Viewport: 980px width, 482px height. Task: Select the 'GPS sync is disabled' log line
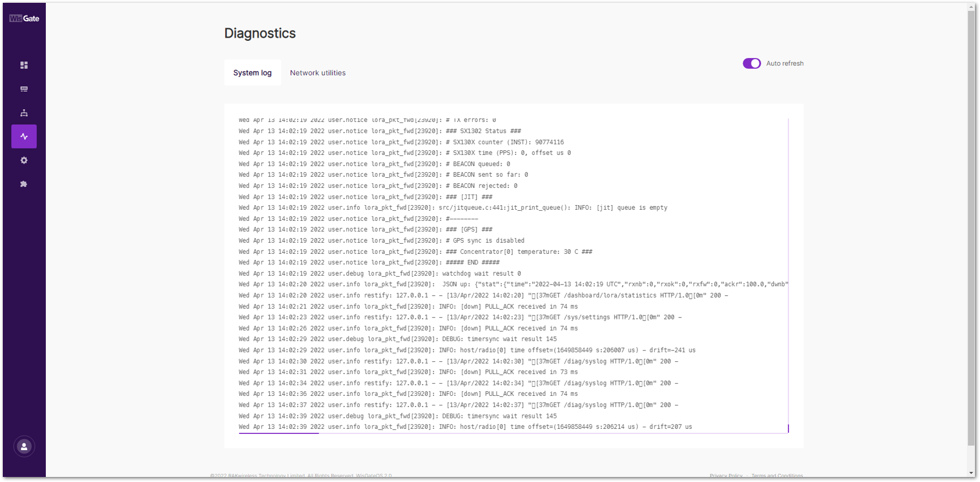click(382, 240)
